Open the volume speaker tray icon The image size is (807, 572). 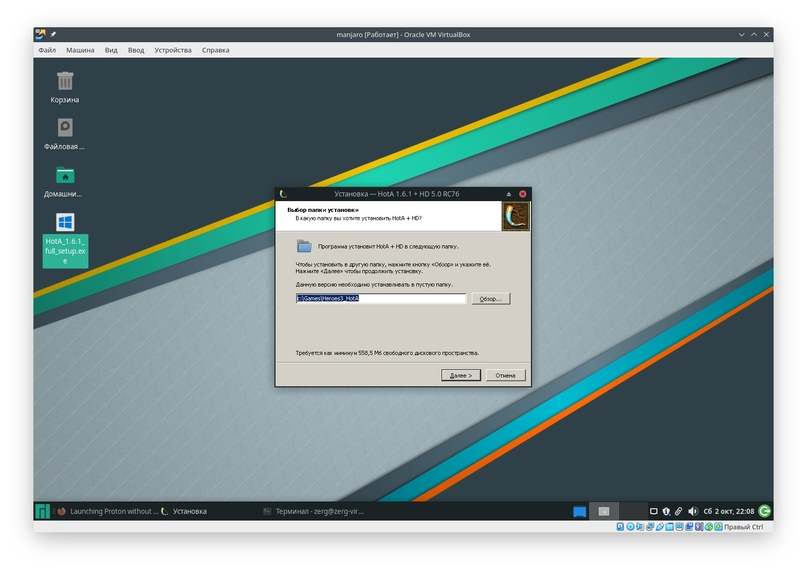tap(693, 511)
